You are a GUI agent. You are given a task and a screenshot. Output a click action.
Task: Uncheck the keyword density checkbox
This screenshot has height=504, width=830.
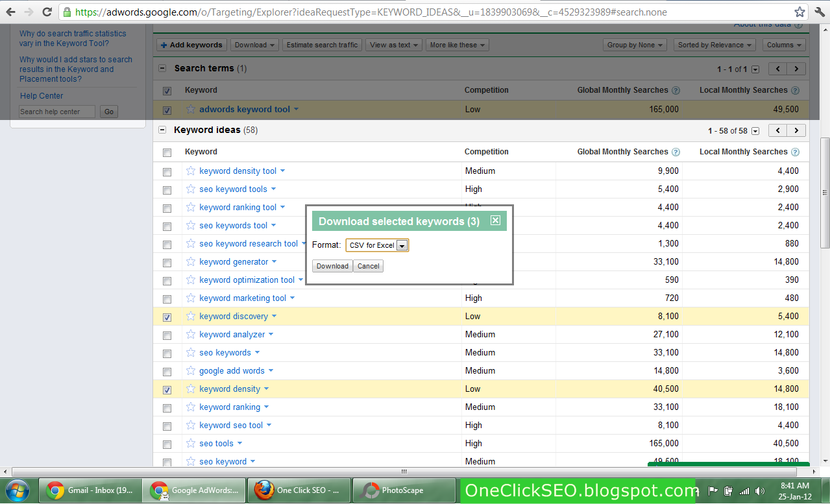tap(167, 390)
